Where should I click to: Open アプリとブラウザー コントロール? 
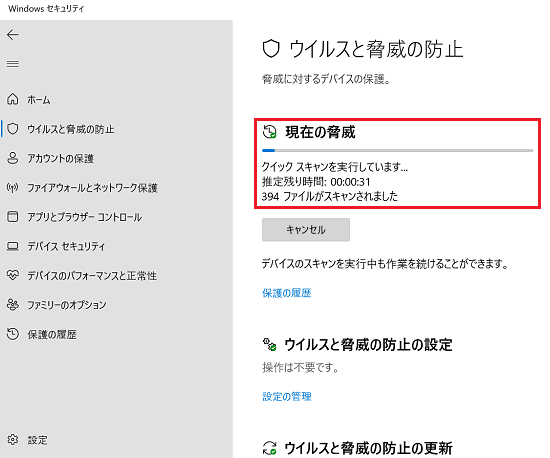click(x=85, y=217)
